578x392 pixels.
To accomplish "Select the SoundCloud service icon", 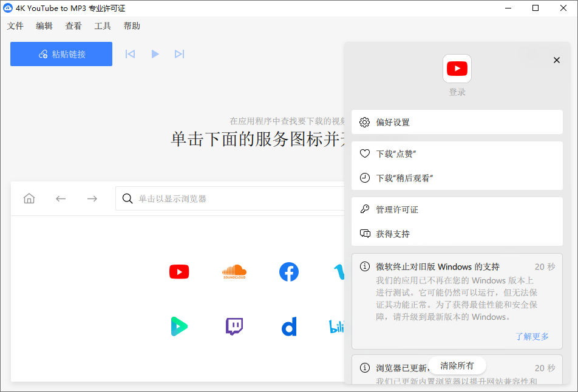I will pos(234,272).
